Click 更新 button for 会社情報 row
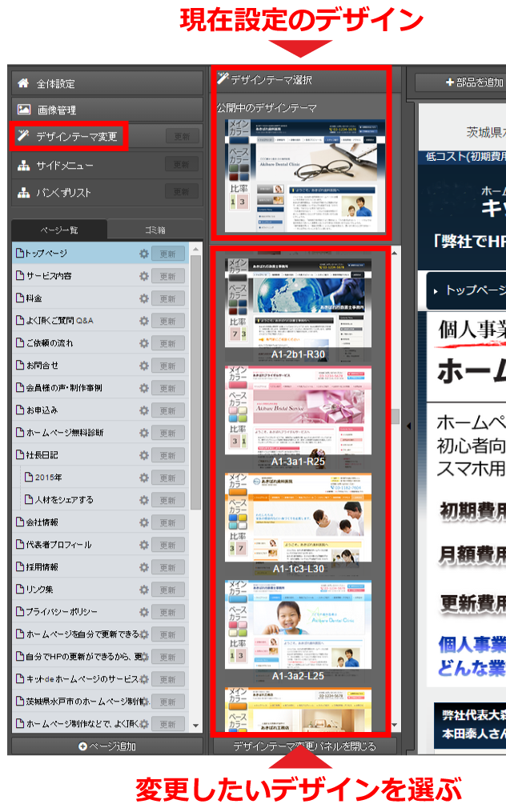The width and height of the screenshot is (506, 812). pos(168,522)
